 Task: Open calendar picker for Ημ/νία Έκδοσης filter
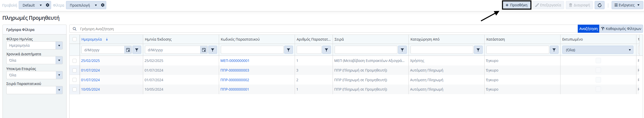[204, 50]
